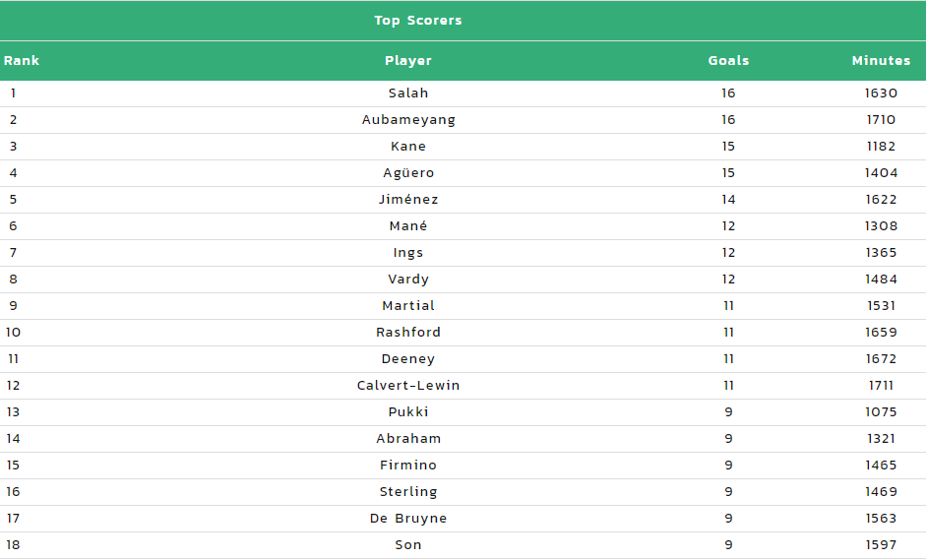The width and height of the screenshot is (926, 560).
Task: Click Vardy's name in the table
Action: [408, 280]
